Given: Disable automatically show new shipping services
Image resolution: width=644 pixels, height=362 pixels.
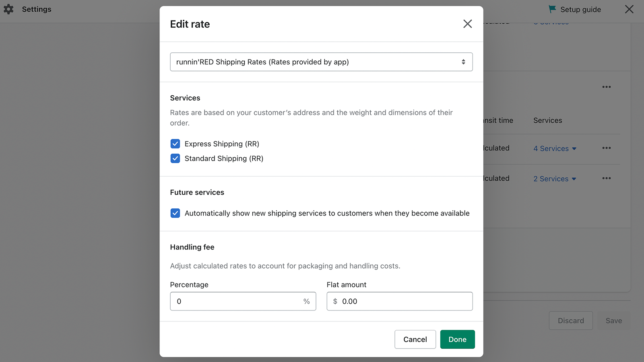Looking at the screenshot, I should click(x=175, y=213).
